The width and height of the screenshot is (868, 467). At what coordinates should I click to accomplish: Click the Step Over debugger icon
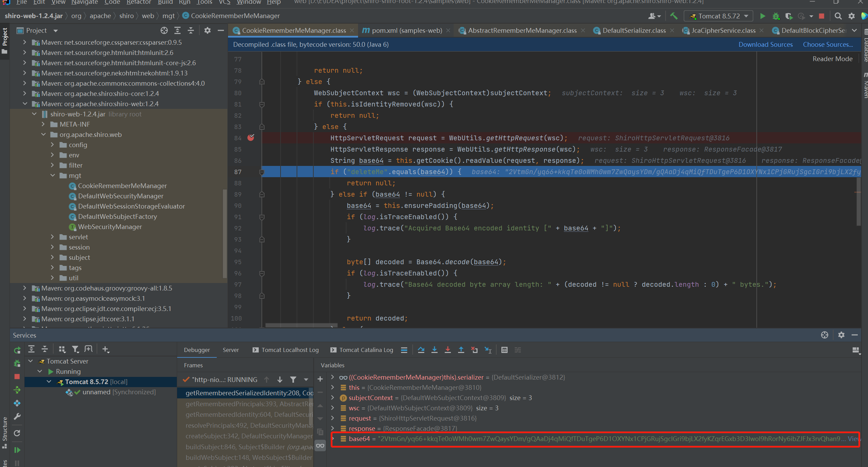[421, 350]
